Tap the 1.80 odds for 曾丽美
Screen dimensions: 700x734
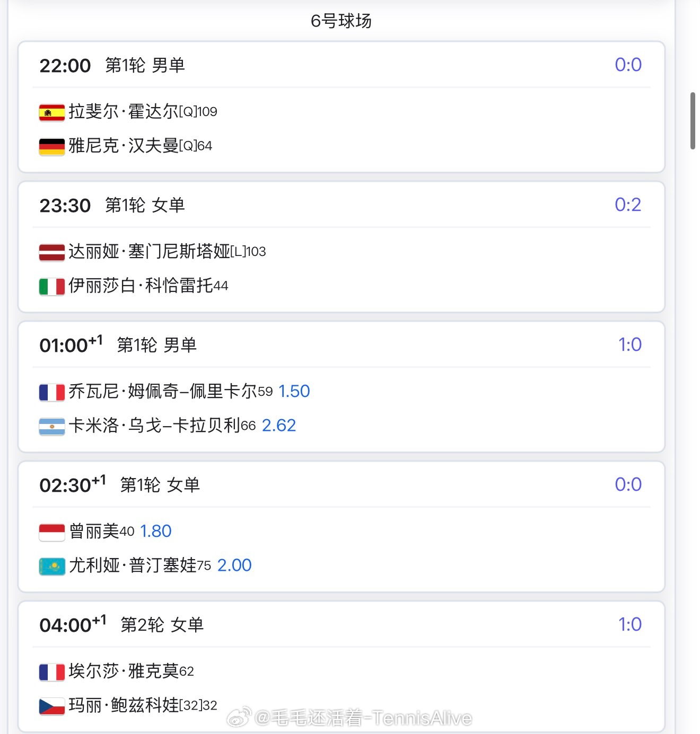point(155,531)
